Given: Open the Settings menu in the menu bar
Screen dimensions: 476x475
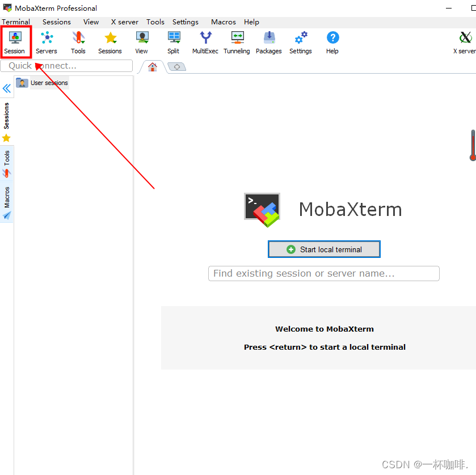Looking at the screenshot, I should click(x=186, y=22).
